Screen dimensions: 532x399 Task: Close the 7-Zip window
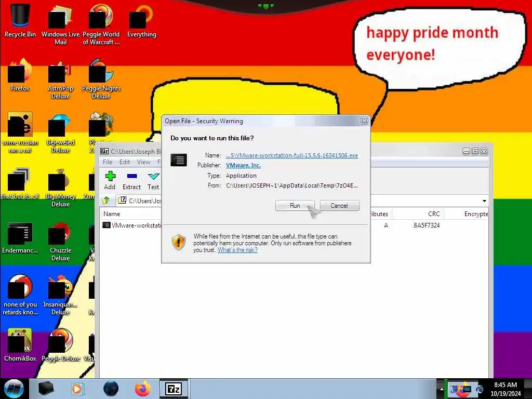pyautogui.click(x=484, y=151)
